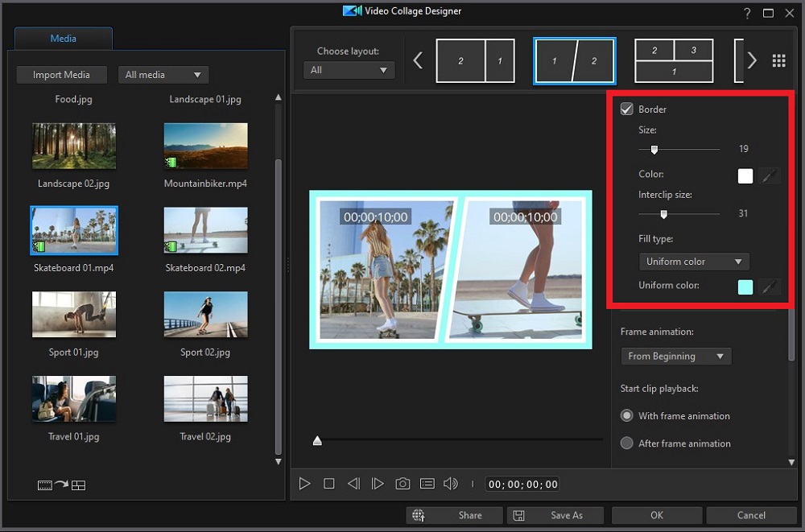Select the Border color eyedropper tool
The height and width of the screenshot is (532, 805).
(x=770, y=175)
